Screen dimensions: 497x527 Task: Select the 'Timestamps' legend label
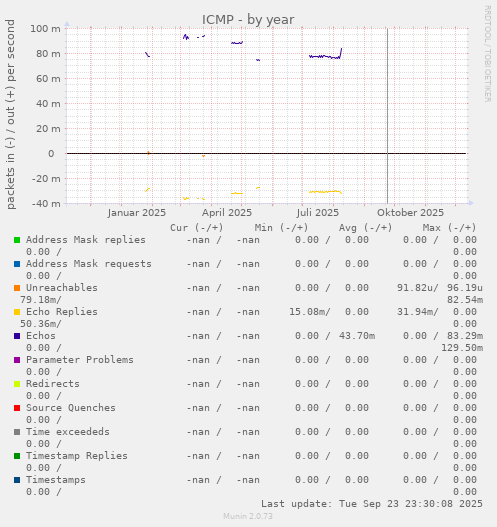coord(56,480)
